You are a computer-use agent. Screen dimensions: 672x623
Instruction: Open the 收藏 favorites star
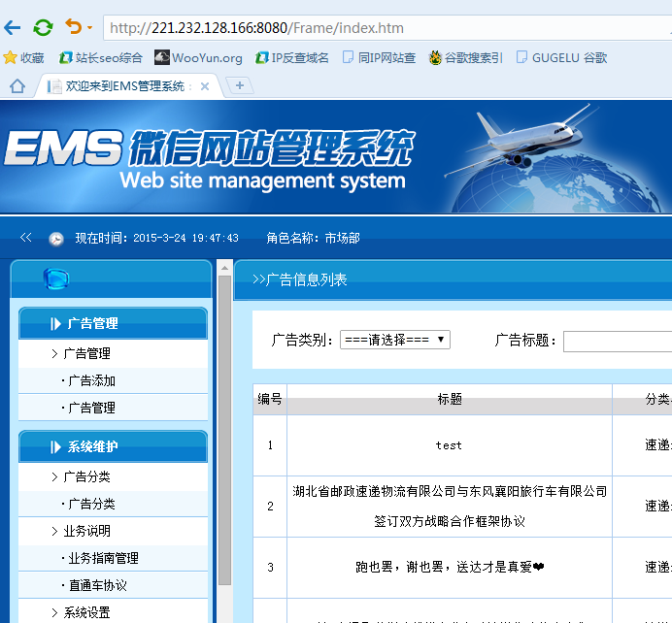tap(23, 58)
